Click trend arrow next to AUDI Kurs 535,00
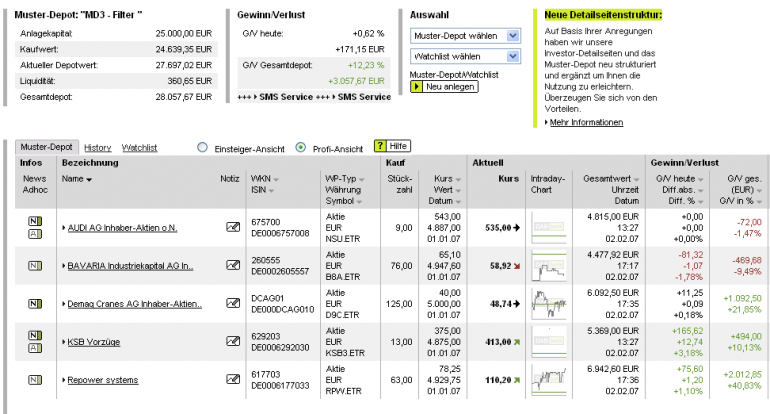770x414 pixels. coord(517,228)
